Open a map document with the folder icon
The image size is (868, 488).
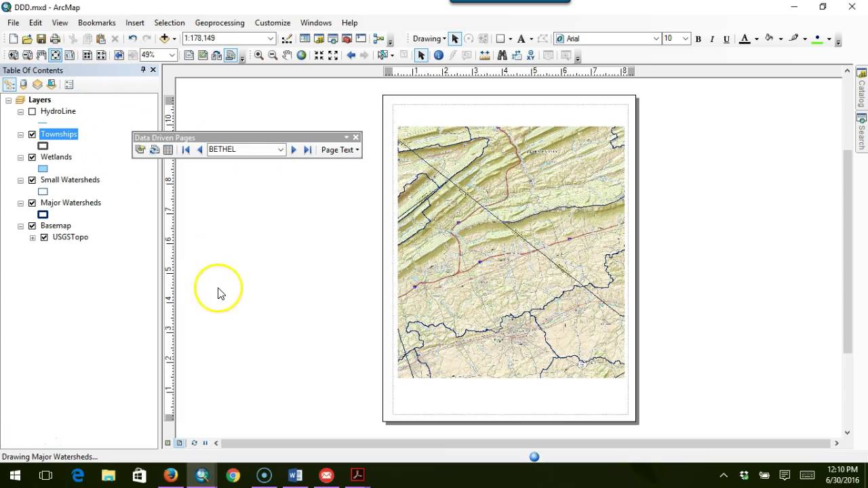(x=27, y=39)
